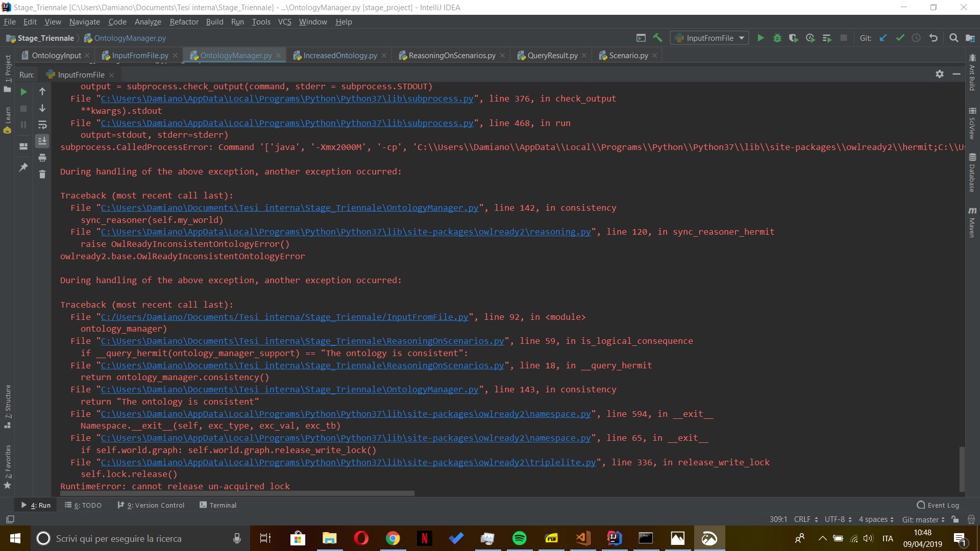Print console output via printer icon
980x551 pixels.
42,158
